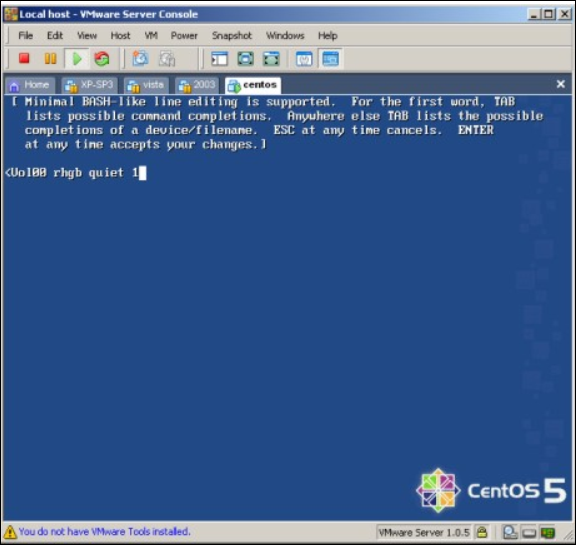The height and width of the screenshot is (545, 576).
Task: Open the Help menu
Action: pyautogui.click(x=328, y=36)
